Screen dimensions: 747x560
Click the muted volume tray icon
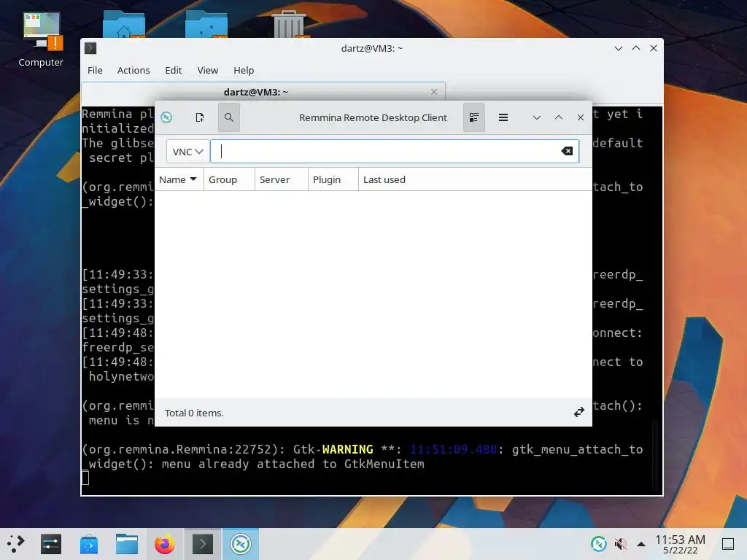click(620, 543)
